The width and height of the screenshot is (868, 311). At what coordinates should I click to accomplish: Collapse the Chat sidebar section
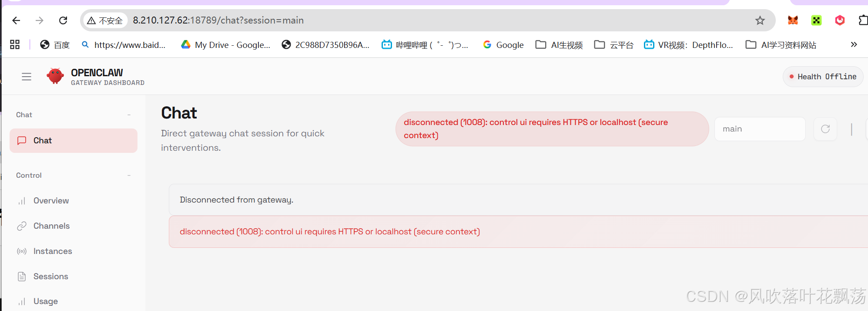[x=129, y=115]
